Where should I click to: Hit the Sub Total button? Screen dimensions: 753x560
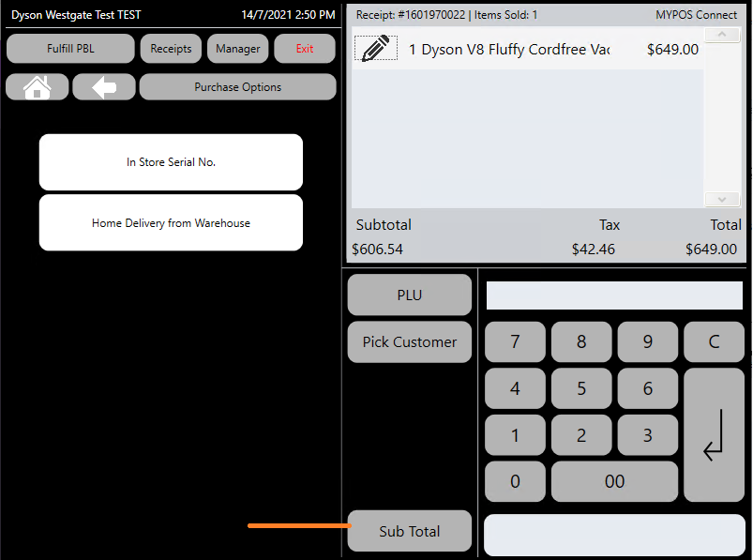pyautogui.click(x=410, y=531)
